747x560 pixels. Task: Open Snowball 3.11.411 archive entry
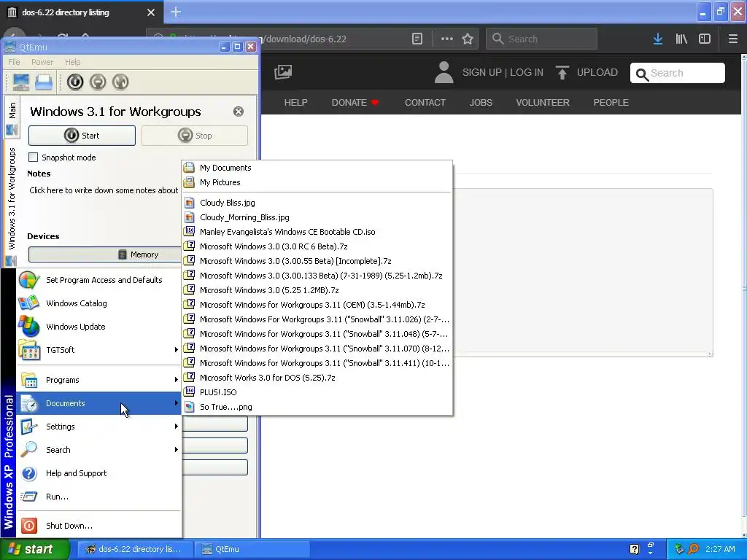[317, 363]
